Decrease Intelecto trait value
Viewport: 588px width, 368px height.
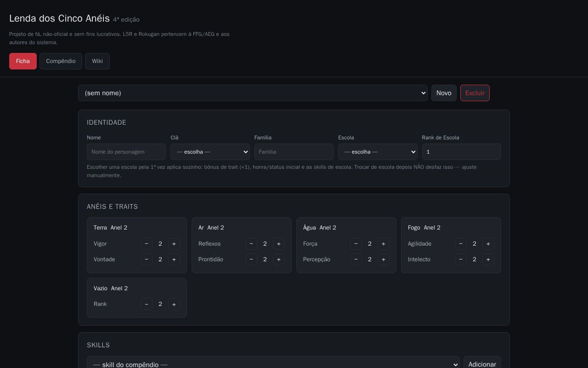pyautogui.click(x=461, y=259)
